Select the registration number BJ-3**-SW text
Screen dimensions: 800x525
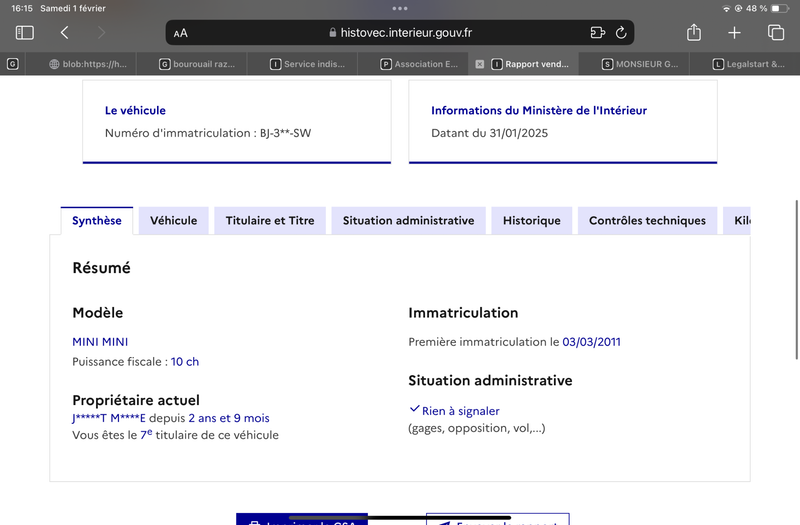[x=285, y=133]
